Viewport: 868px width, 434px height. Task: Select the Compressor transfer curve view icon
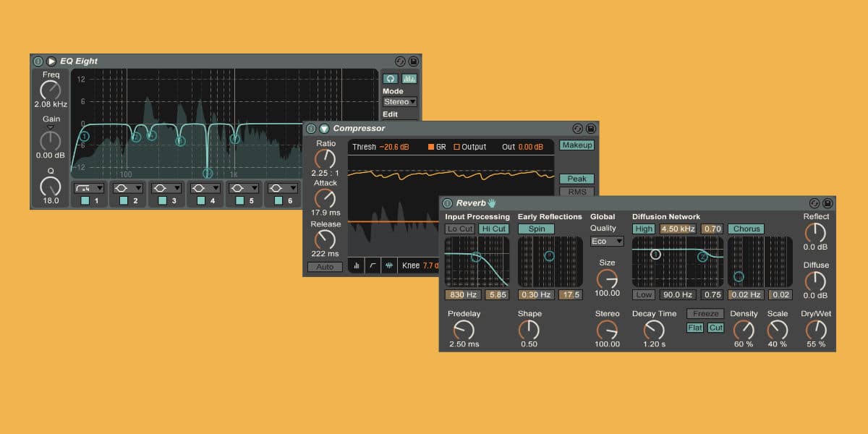(373, 266)
